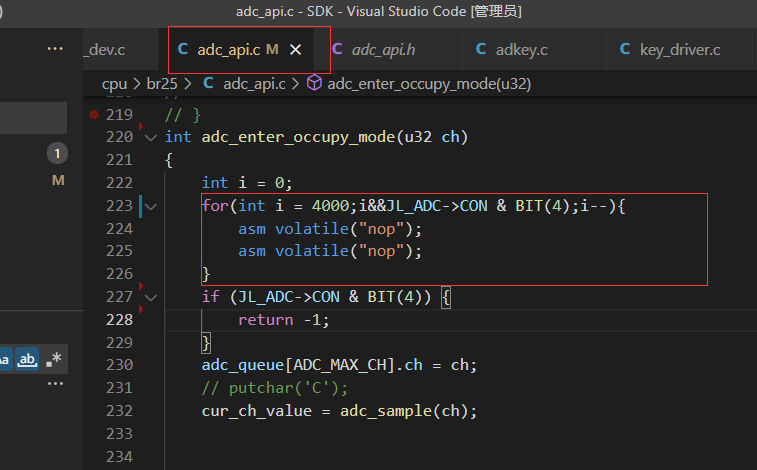The height and width of the screenshot is (470, 757).
Task: Click C icon on adc_api.h tab
Action: tap(337, 49)
